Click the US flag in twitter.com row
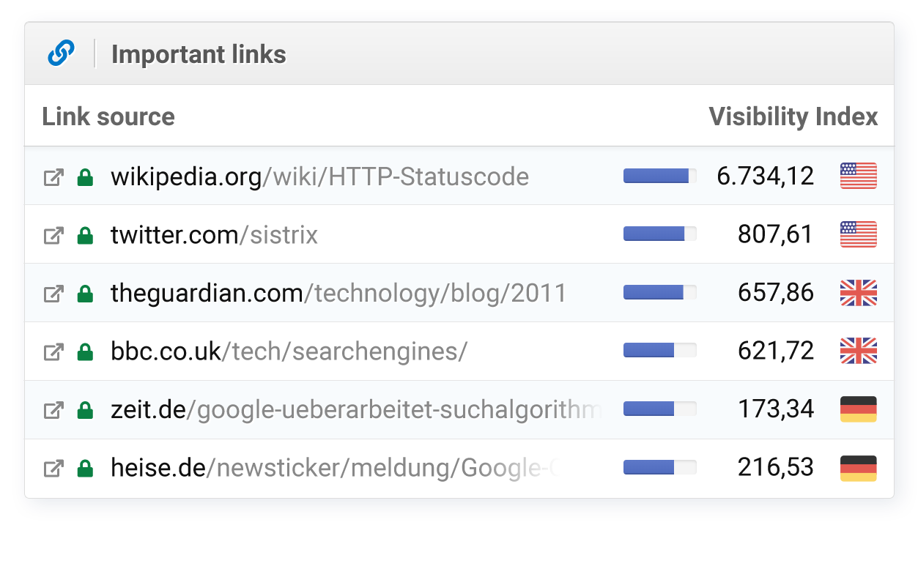 (x=858, y=234)
